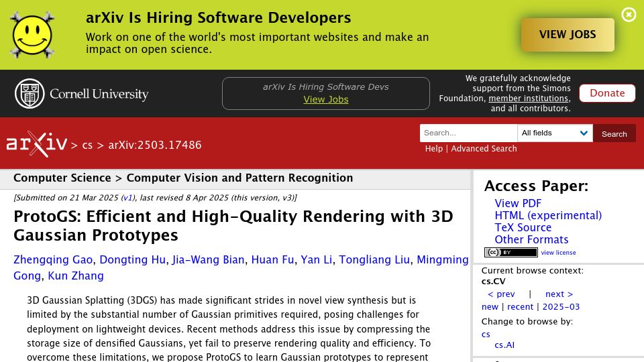The height and width of the screenshot is (362, 644).
Task: Open the member institutions link
Action: [529, 98]
